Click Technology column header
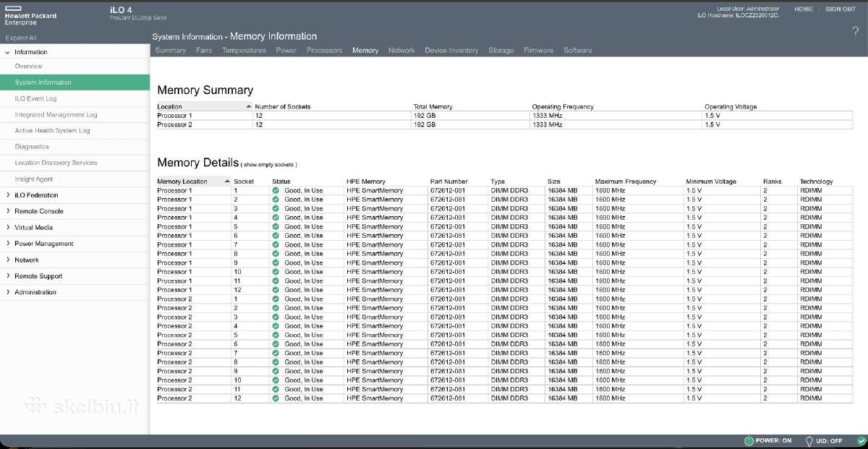868x449 pixels. (817, 181)
